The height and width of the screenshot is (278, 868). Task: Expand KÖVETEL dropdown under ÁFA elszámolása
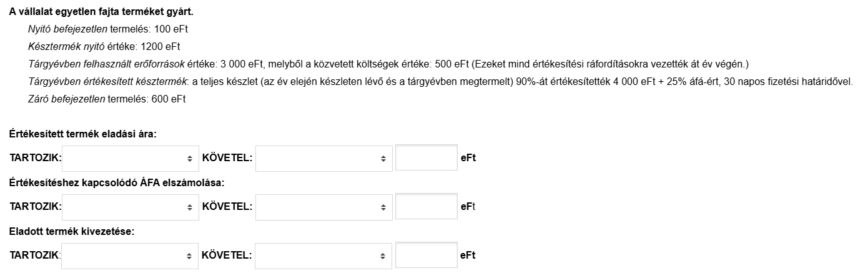[x=323, y=207]
